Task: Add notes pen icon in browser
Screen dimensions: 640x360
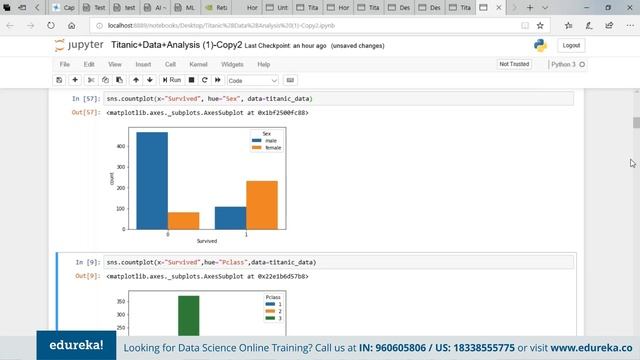Action: 589,26
